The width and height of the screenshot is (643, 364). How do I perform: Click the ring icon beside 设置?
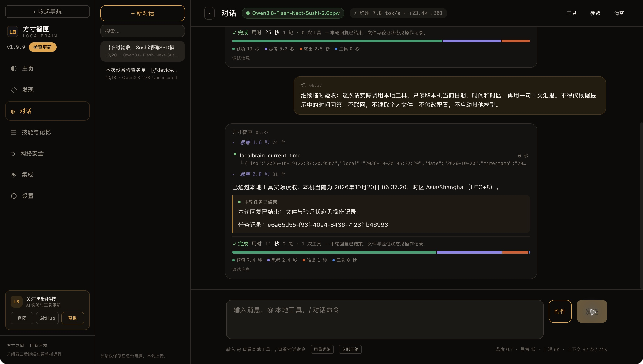14,196
